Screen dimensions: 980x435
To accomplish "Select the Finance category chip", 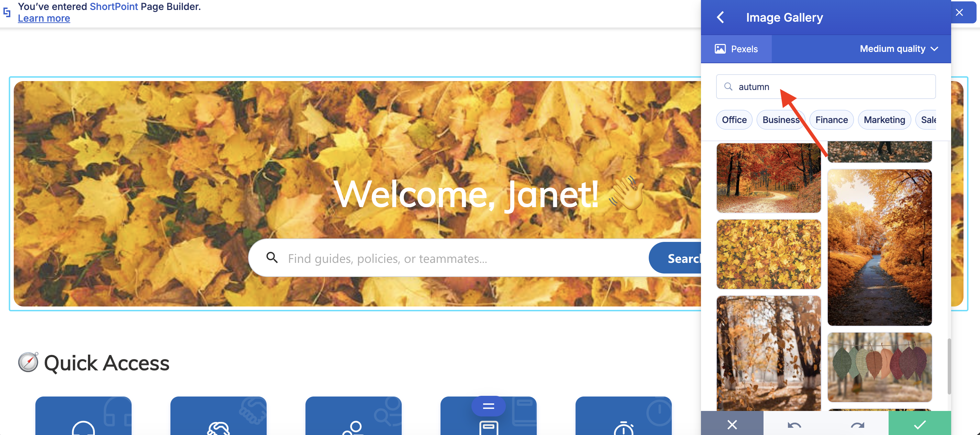I will (831, 120).
